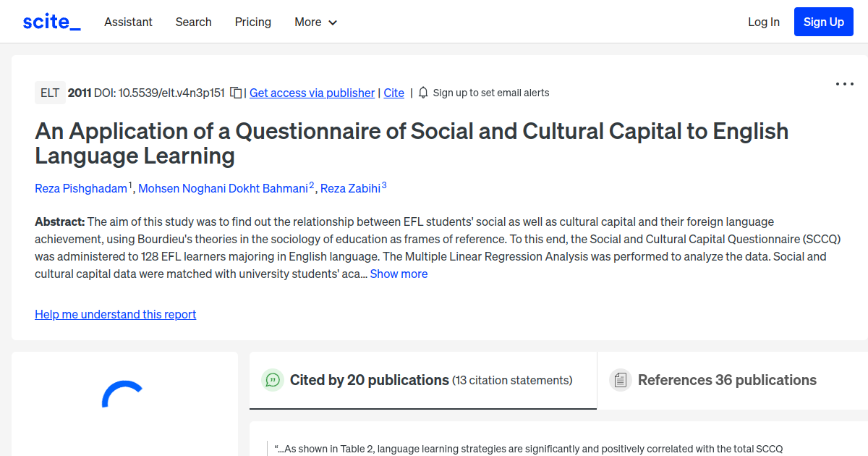Click Help me understand this report
868x456 pixels.
coord(115,314)
